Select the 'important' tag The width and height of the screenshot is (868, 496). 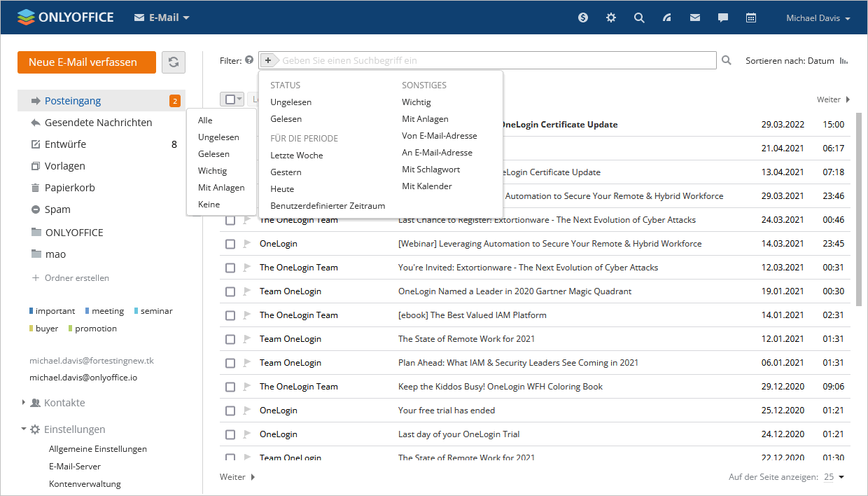52,311
